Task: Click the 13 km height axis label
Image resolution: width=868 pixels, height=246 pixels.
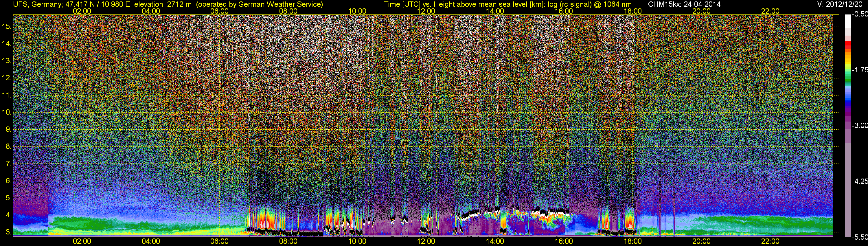Action: coord(7,61)
